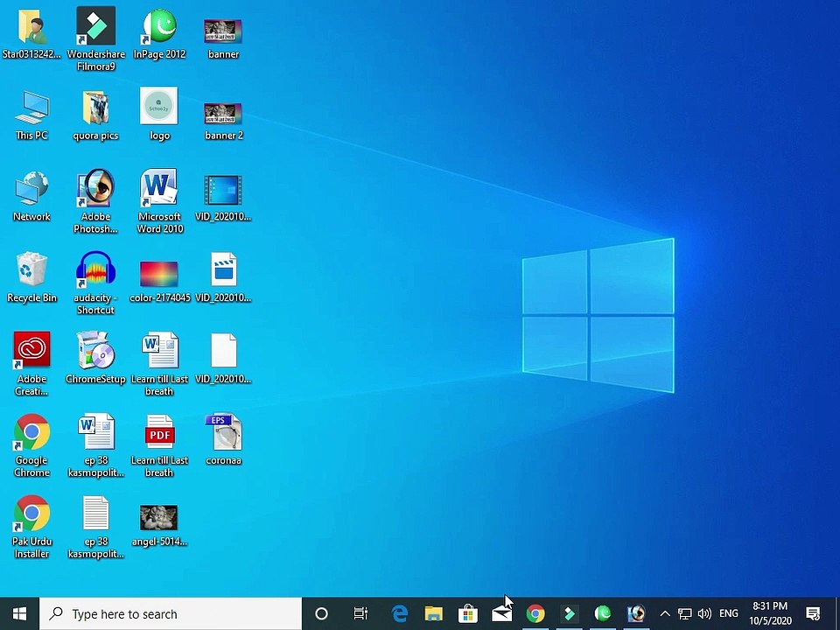Open the Mail app in taskbar
The image size is (840, 630).
(x=501, y=614)
